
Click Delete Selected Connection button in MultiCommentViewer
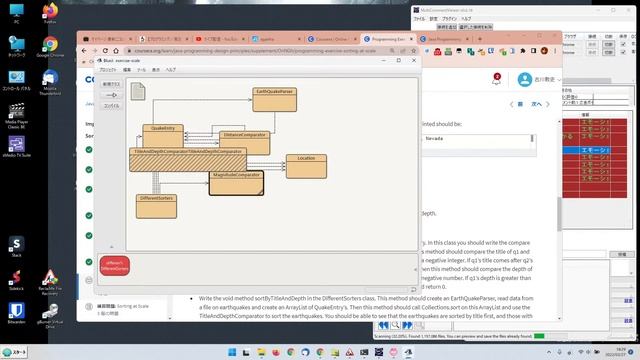[476, 27]
